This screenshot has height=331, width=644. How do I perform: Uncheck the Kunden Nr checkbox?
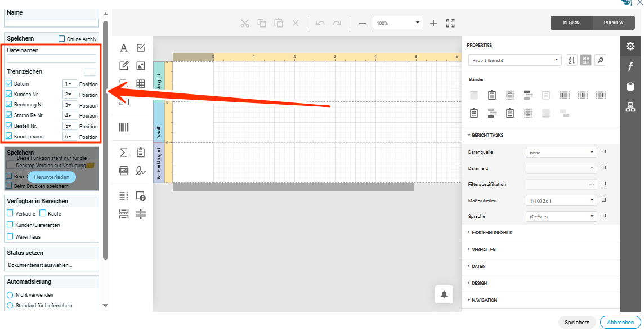pyautogui.click(x=9, y=94)
